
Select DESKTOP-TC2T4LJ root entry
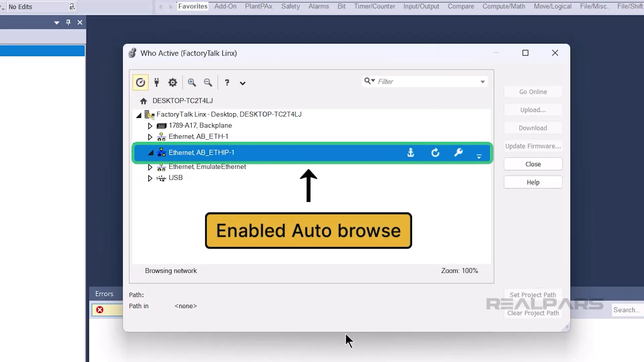click(x=183, y=101)
